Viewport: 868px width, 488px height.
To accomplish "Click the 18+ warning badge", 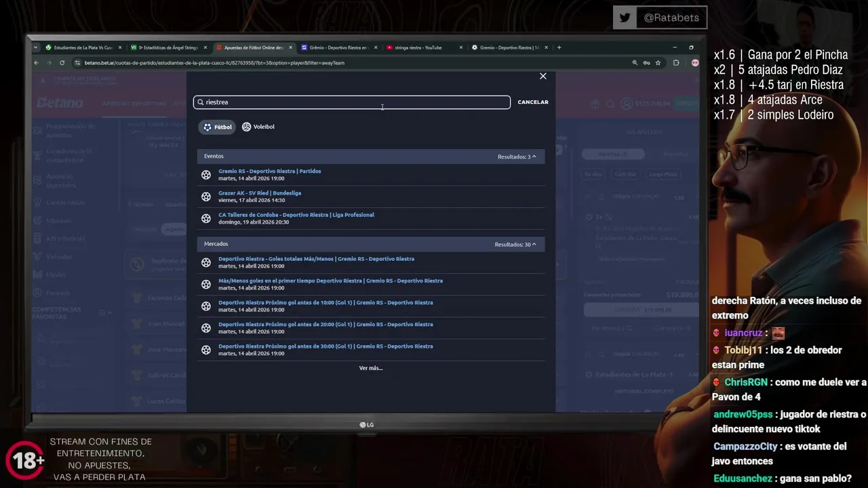I will click(26, 460).
